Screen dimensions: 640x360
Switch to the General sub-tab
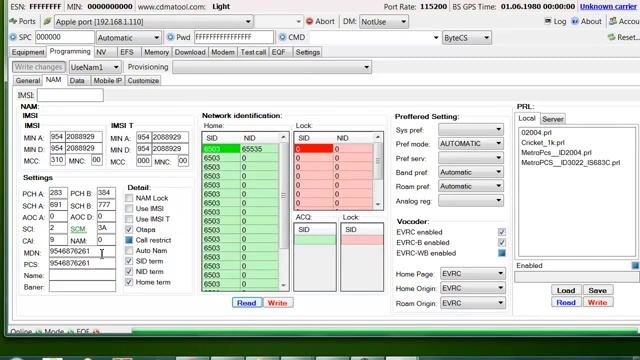click(x=28, y=80)
